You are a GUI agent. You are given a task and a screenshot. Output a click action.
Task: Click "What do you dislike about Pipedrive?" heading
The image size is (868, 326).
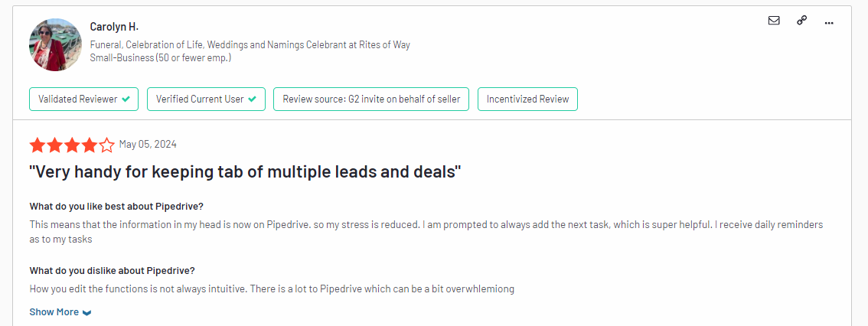112,271
